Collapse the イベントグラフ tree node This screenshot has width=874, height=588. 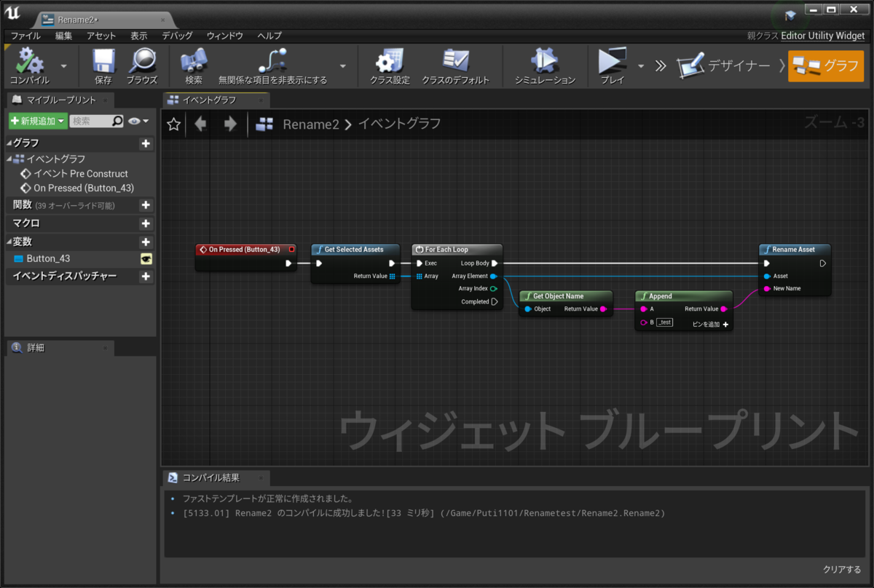(9, 159)
